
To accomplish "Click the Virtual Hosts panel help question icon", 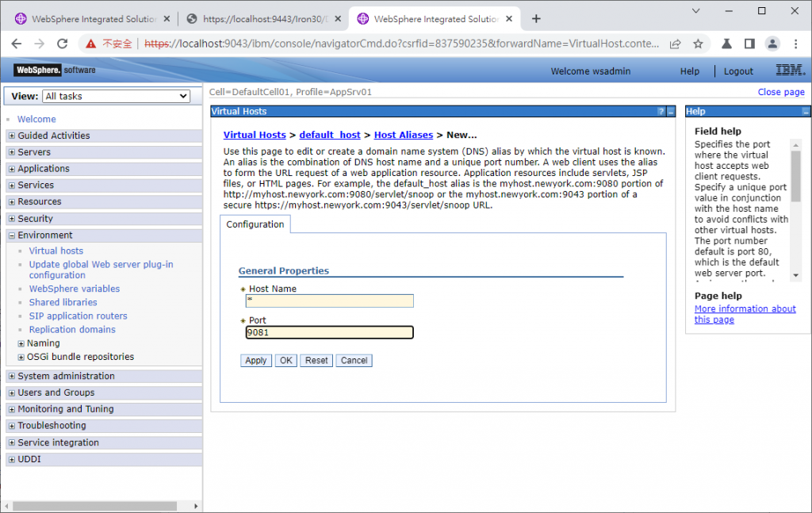I will tap(661, 111).
